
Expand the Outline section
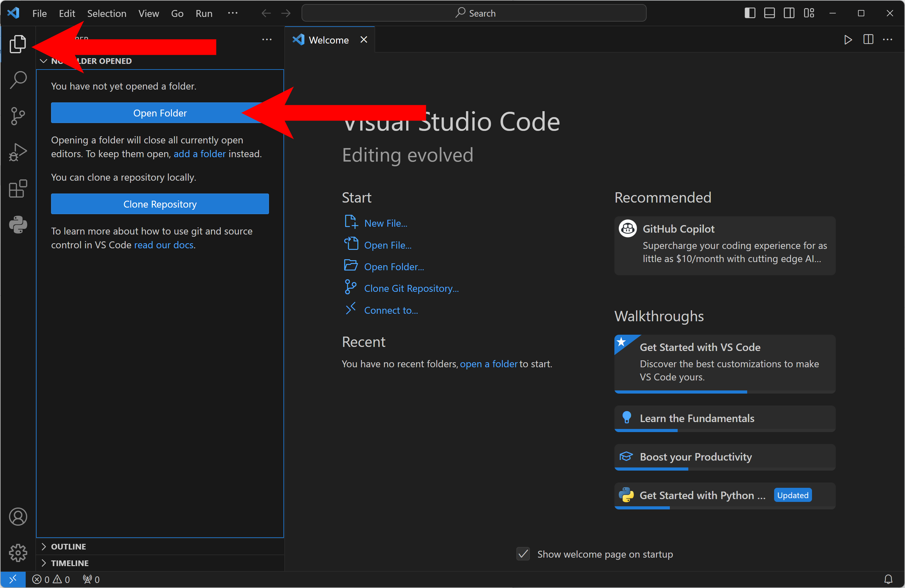tap(44, 546)
